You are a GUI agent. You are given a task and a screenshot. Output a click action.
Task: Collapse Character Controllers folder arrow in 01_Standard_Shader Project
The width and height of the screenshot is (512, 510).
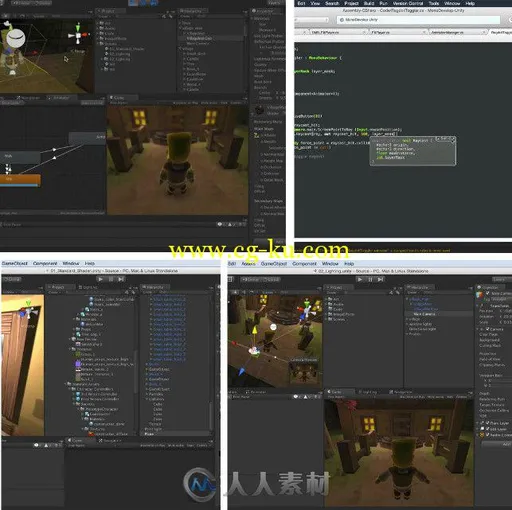tap(70, 389)
